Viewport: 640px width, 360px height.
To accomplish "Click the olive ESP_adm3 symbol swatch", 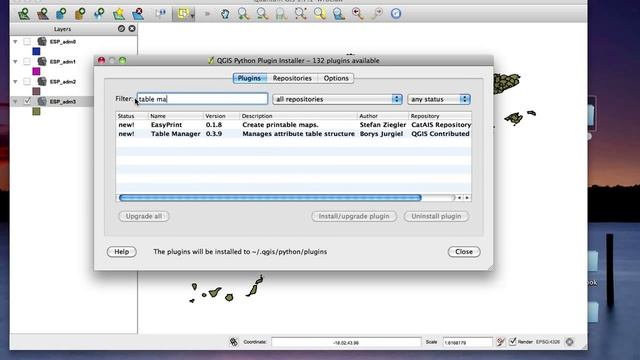I will pos(36,111).
